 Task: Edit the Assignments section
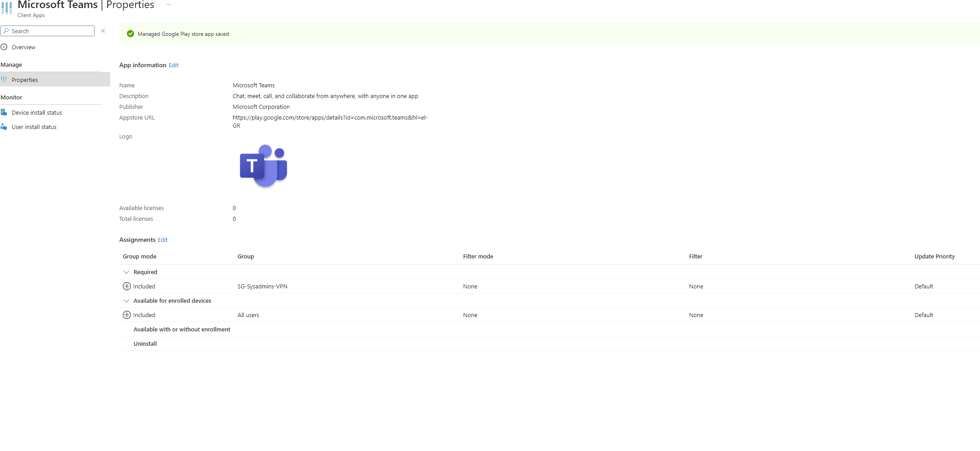coord(162,240)
